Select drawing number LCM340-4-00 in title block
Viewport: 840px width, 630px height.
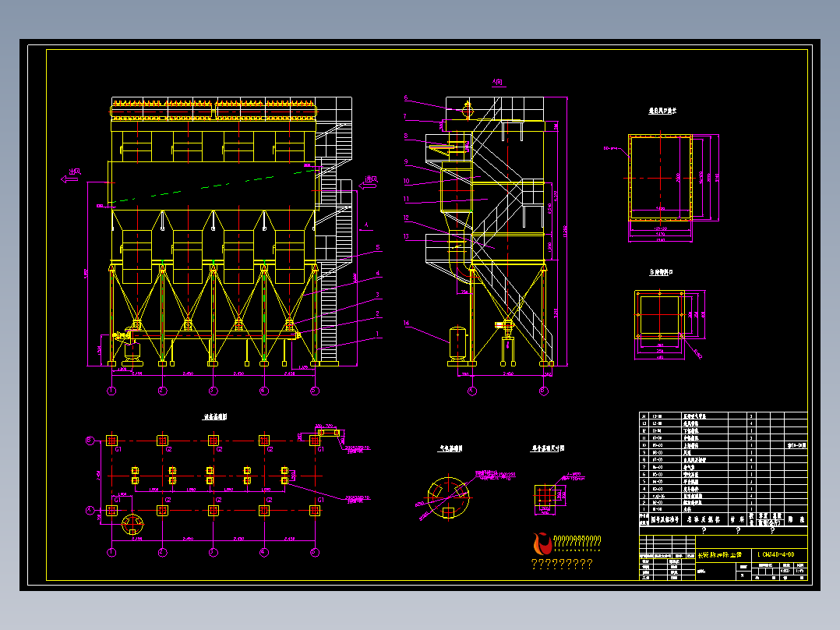click(776, 554)
